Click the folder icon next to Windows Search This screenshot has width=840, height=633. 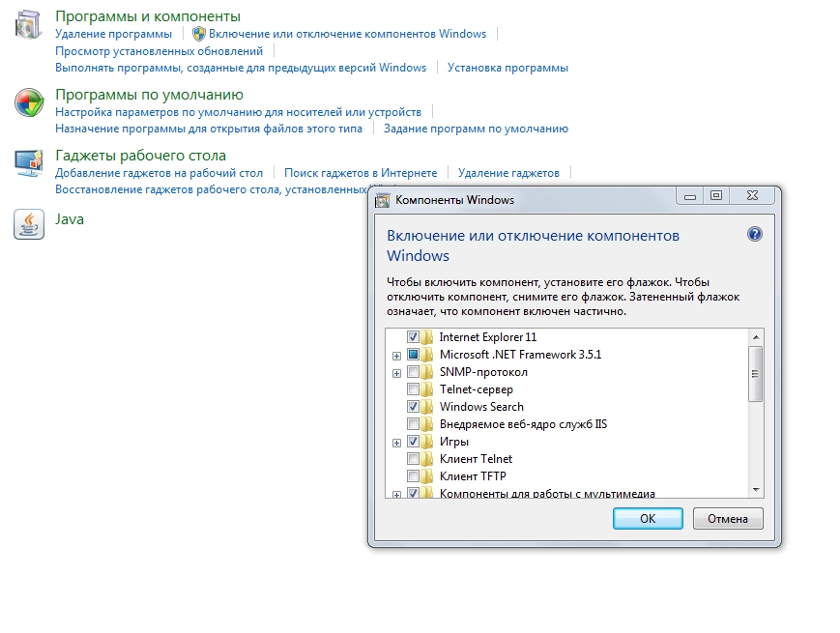click(427, 407)
